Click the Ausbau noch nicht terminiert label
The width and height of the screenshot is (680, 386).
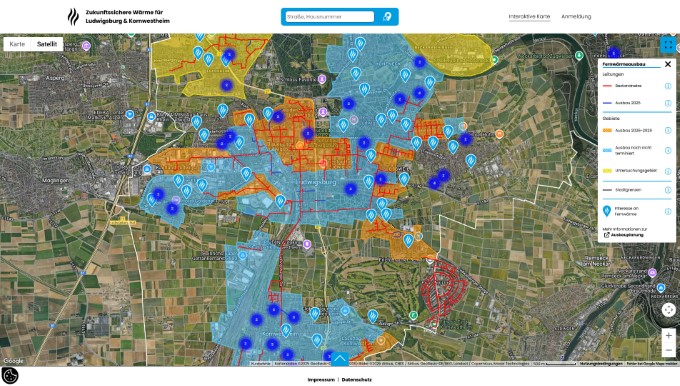633,150
